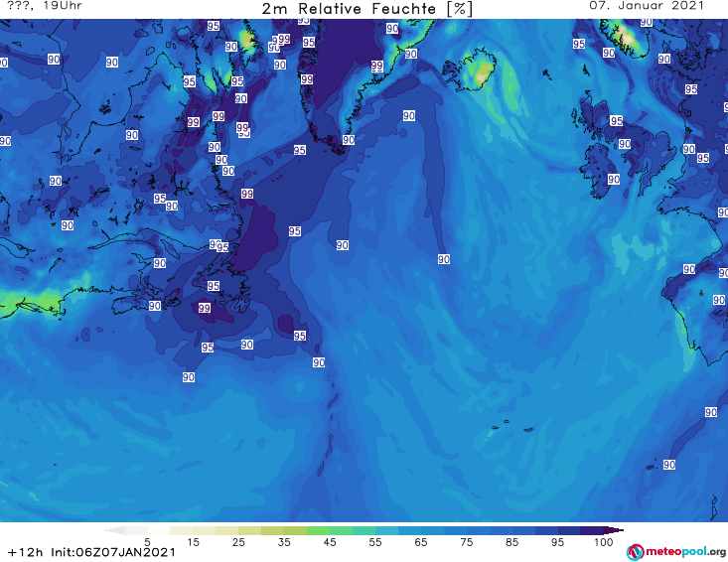The height and width of the screenshot is (562, 728).
Task: Click the 99 contour label on Greenland's east coast
Action: point(377,67)
